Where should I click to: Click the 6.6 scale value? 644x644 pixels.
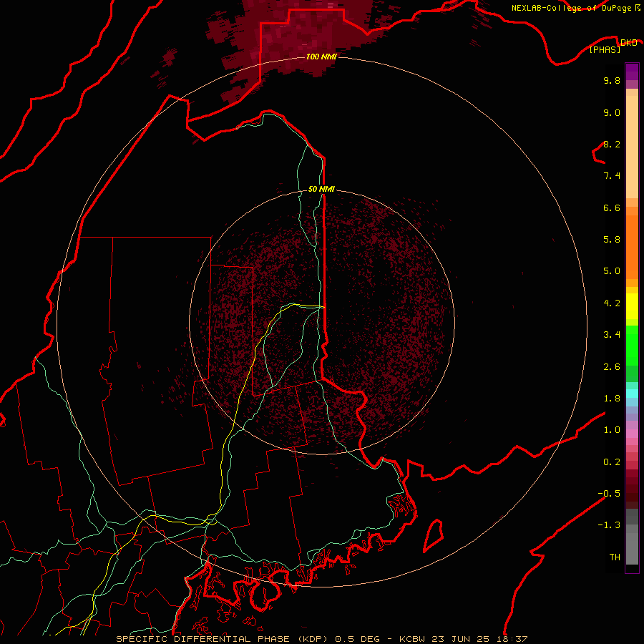click(x=612, y=208)
